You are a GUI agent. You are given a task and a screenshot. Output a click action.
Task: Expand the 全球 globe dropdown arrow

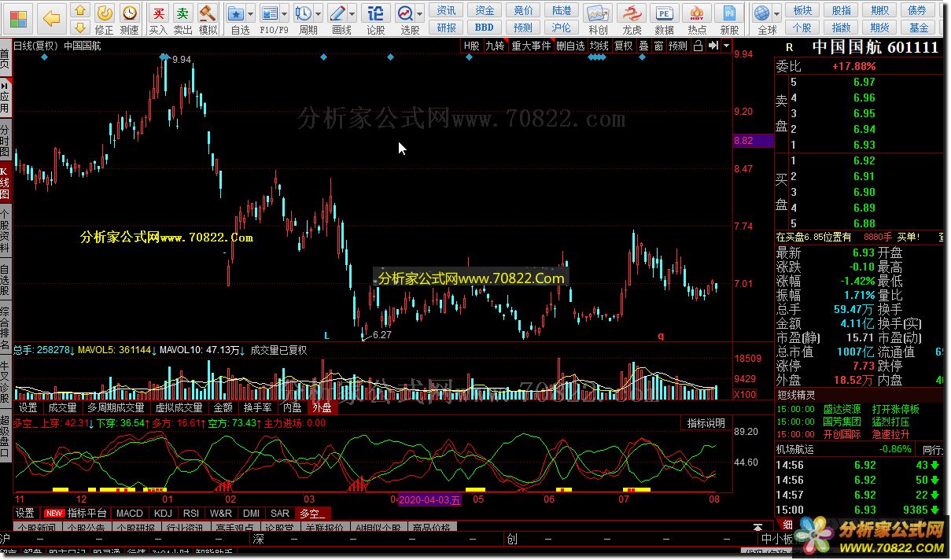pos(776,14)
